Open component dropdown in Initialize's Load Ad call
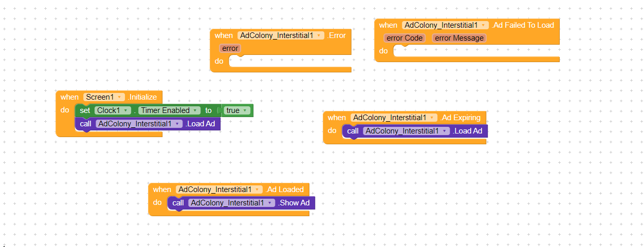 tap(139, 124)
